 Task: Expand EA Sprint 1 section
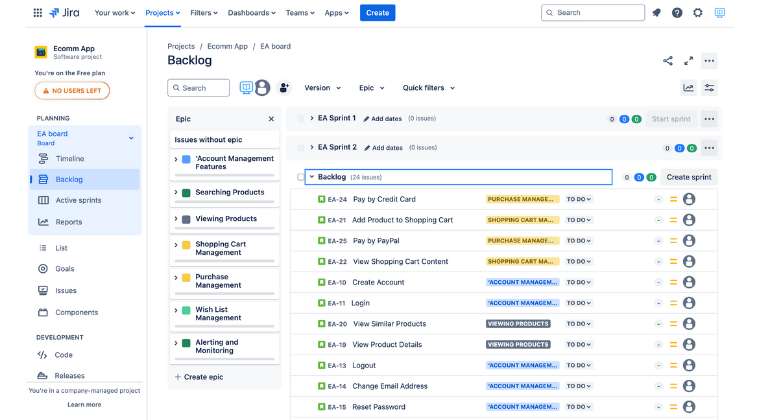312,118
